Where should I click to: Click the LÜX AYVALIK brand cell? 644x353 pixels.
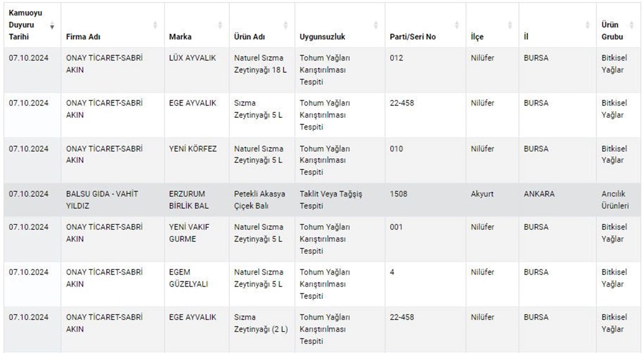[193, 58]
